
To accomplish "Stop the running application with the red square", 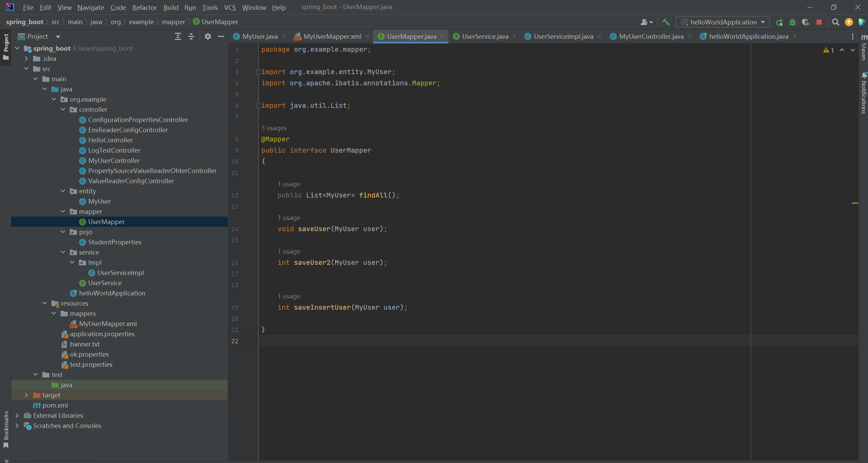I will (x=819, y=22).
